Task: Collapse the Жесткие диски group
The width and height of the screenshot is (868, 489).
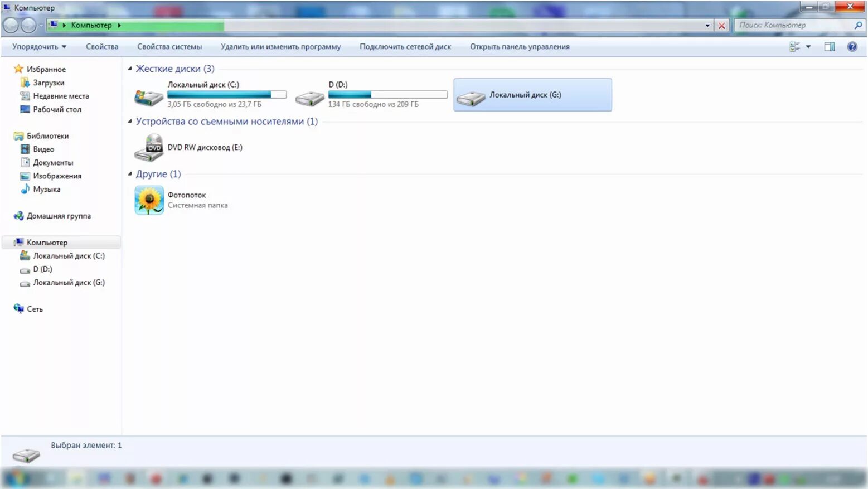Action: [x=130, y=69]
